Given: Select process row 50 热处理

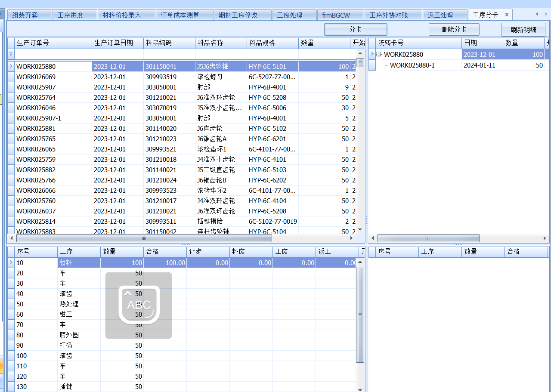Looking at the screenshot, I should pos(182,304).
